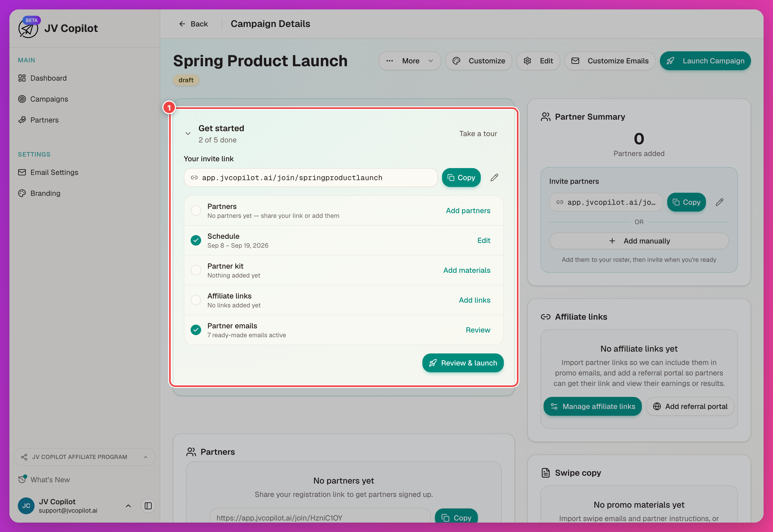Click the JV Copilot rocket logo
773x532 pixels.
28,29
